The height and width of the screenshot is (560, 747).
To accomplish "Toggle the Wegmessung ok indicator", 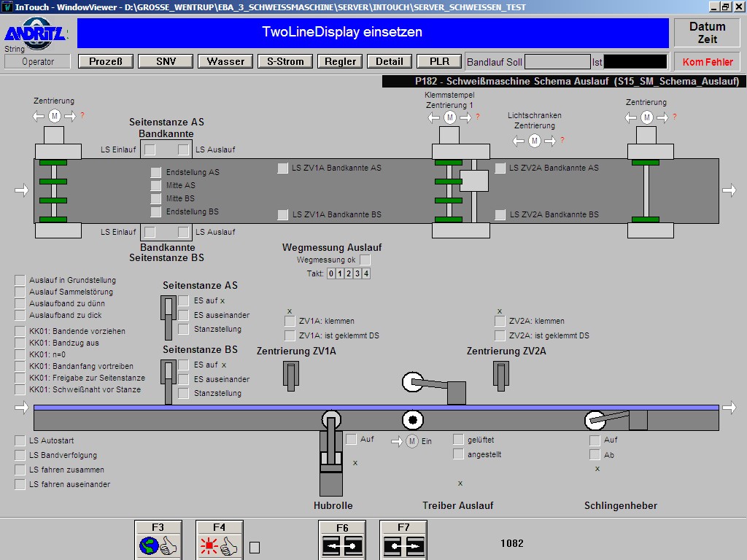I will (365, 260).
